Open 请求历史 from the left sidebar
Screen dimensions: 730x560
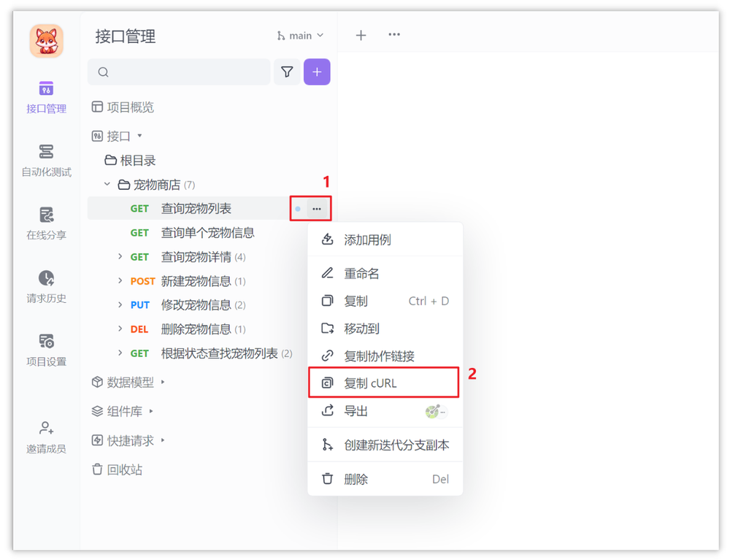(x=46, y=285)
